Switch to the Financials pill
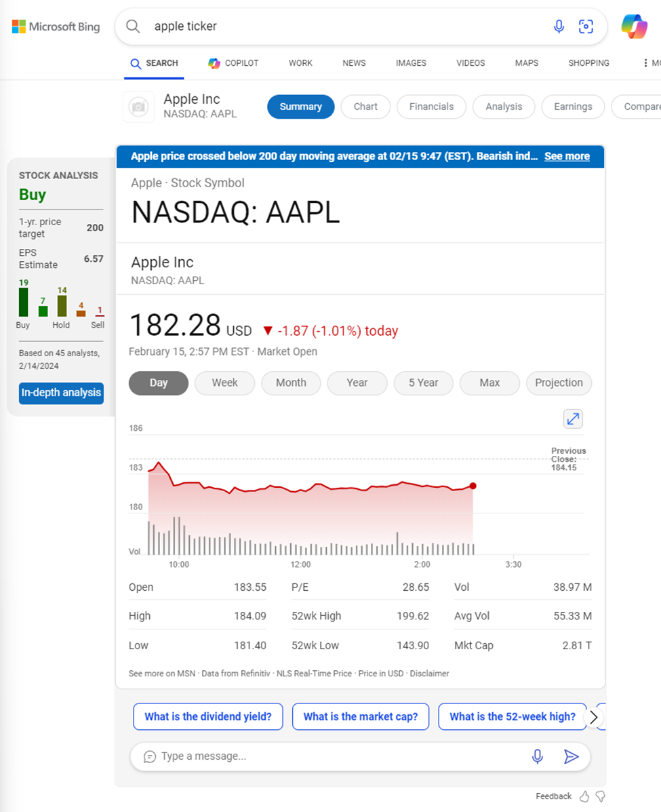 [x=431, y=107]
